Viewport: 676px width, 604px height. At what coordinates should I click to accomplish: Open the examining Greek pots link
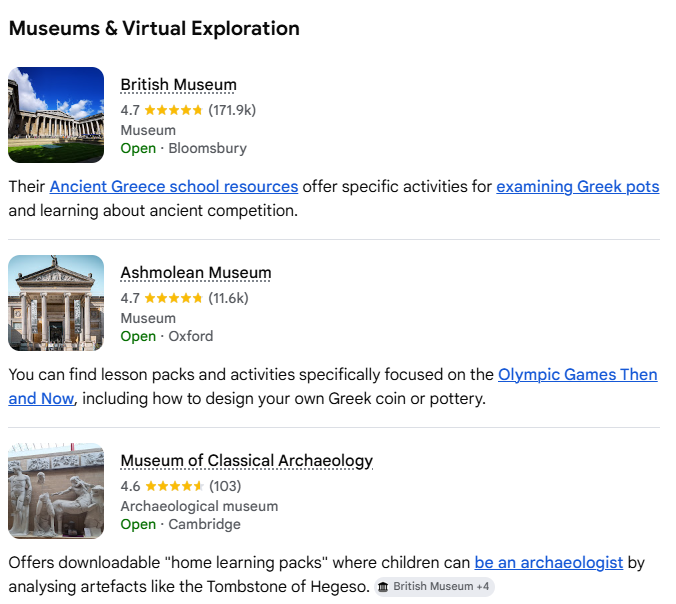(578, 186)
